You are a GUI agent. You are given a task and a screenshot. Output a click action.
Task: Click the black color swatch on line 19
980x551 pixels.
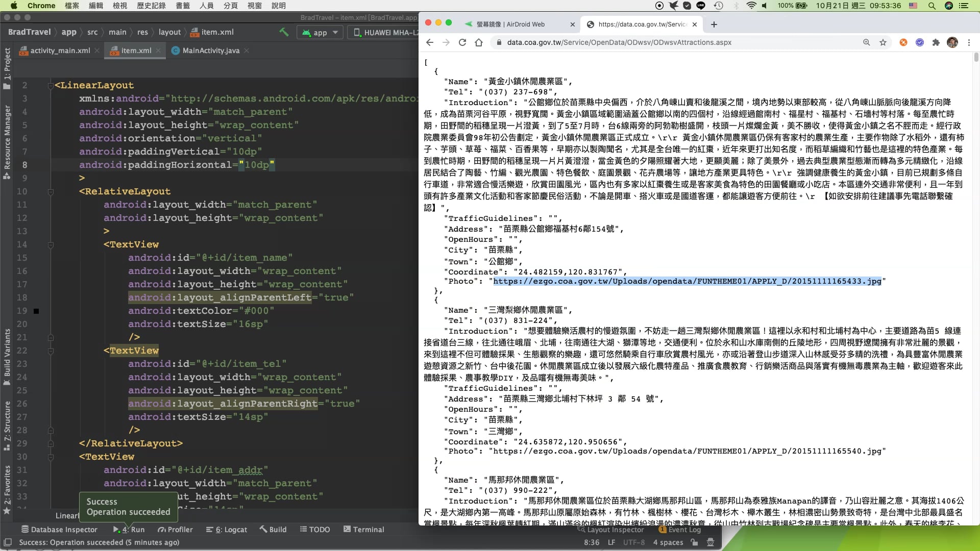(x=36, y=311)
